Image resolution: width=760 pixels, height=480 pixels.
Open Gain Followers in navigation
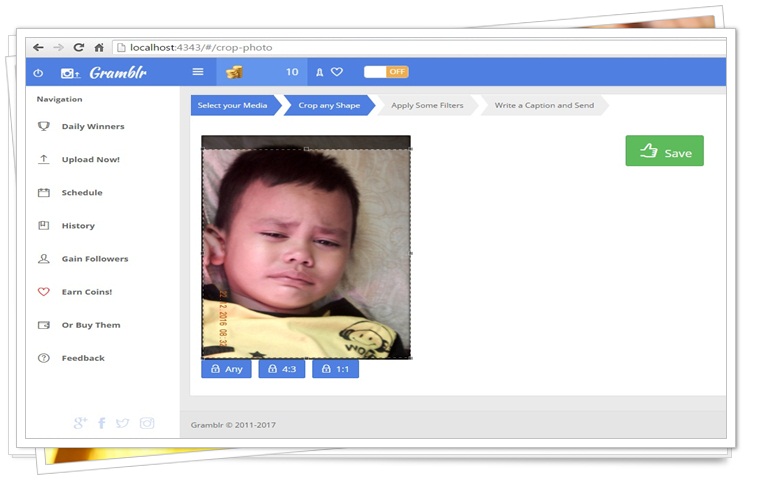(x=95, y=259)
